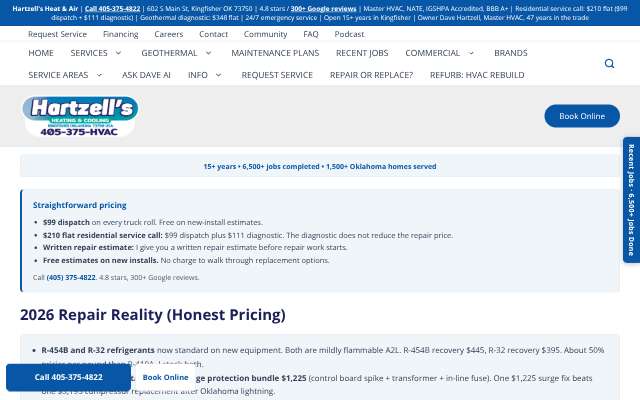Expand the Service Areas submenu chevron
Screen dimensions: 640x400
[99, 75]
